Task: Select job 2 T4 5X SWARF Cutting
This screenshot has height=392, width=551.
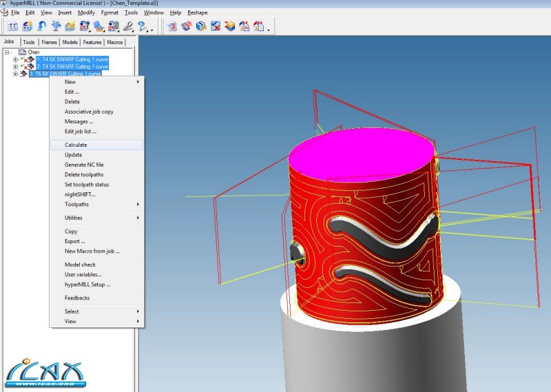Action: [x=72, y=67]
